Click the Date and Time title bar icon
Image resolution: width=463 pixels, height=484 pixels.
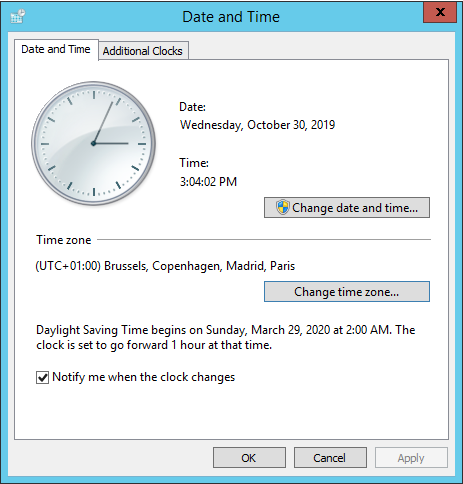click(x=18, y=16)
